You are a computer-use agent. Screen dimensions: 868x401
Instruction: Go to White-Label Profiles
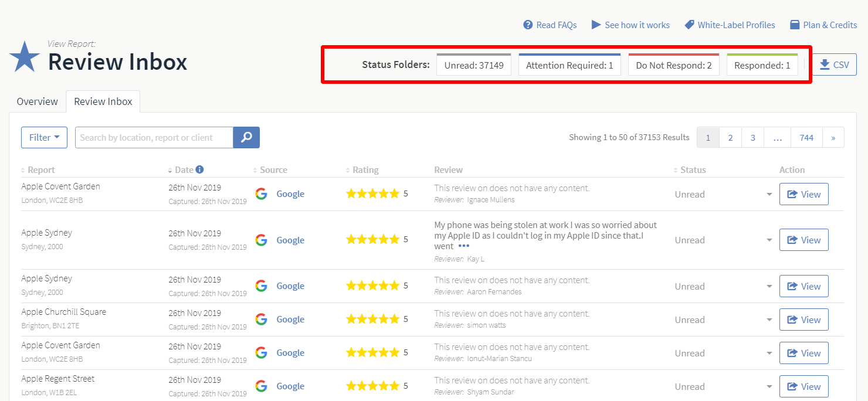click(x=730, y=25)
